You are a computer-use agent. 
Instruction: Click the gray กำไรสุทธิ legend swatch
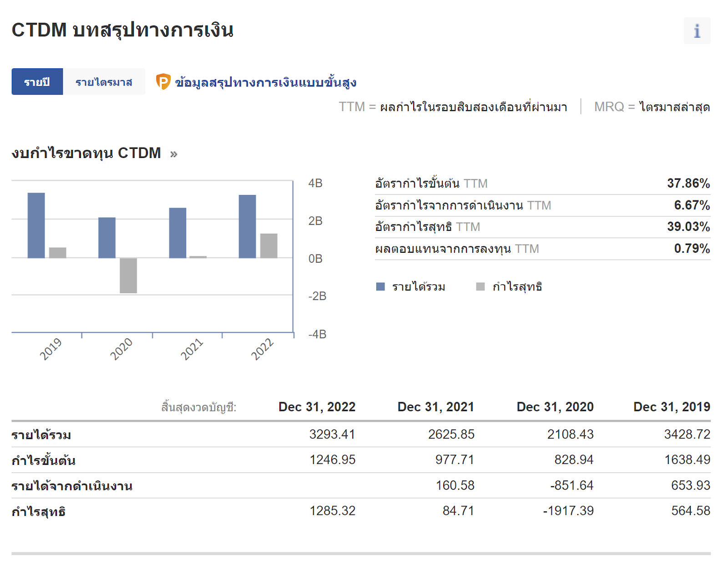click(480, 286)
